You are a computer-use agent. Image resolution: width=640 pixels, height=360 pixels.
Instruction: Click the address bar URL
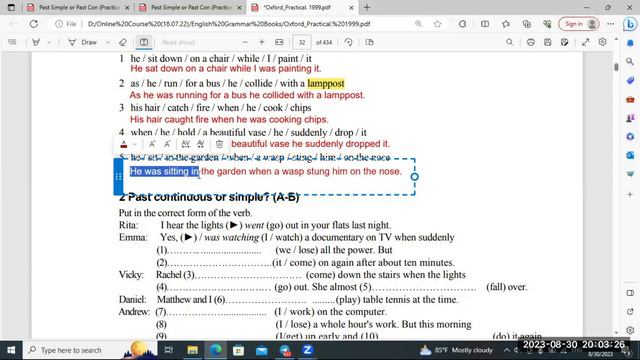pyautogui.click(x=229, y=24)
